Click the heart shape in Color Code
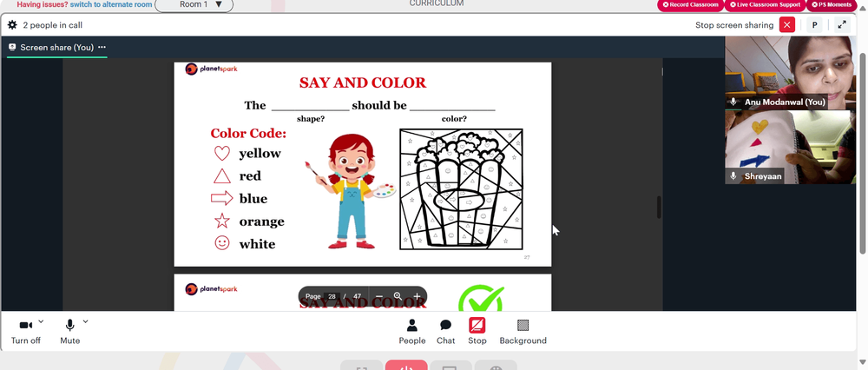Image resolution: width=868 pixels, height=370 pixels. 222,154
